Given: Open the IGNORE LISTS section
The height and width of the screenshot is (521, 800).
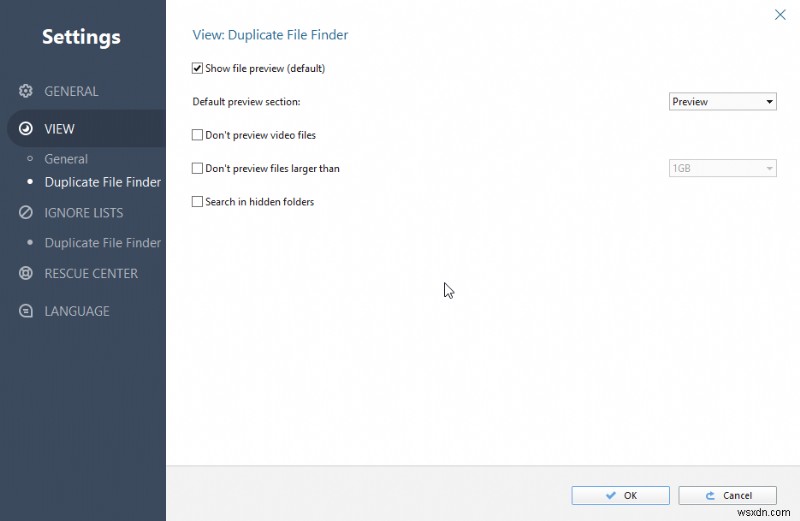Looking at the screenshot, I should point(84,213).
